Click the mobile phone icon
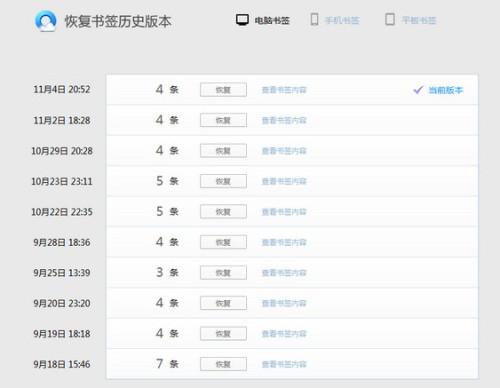This screenshot has width=500, height=388. point(314,19)
